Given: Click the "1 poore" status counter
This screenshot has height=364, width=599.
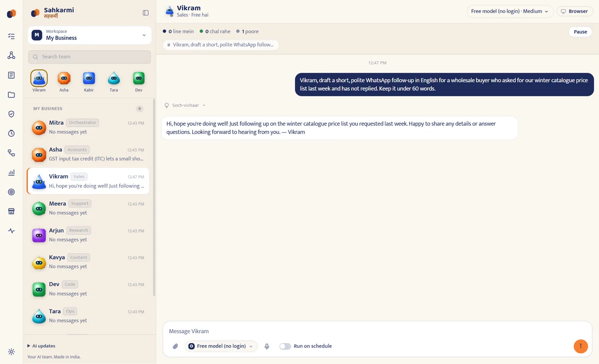Looking at the screenshot, I should (248, 32).
